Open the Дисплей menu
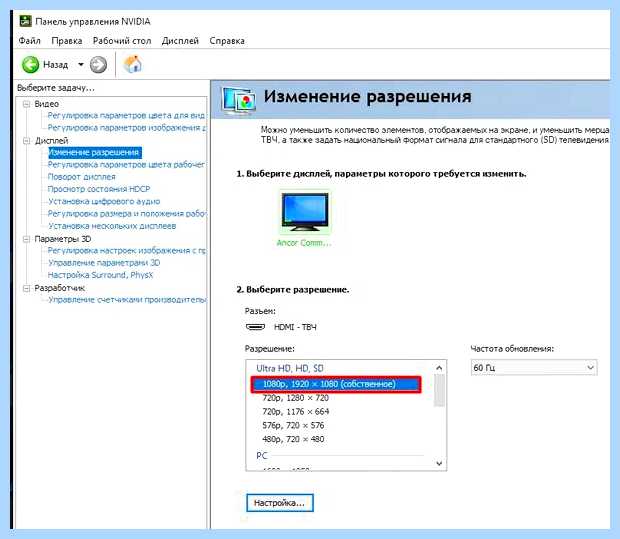Image resolution: width=620 pixels, height=539 pixels. click(180, 41)
